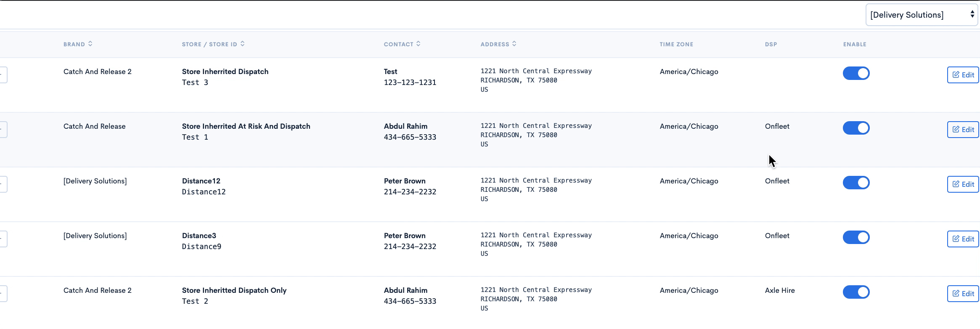Turn off Axle Hire store toggle

[856, 292]
